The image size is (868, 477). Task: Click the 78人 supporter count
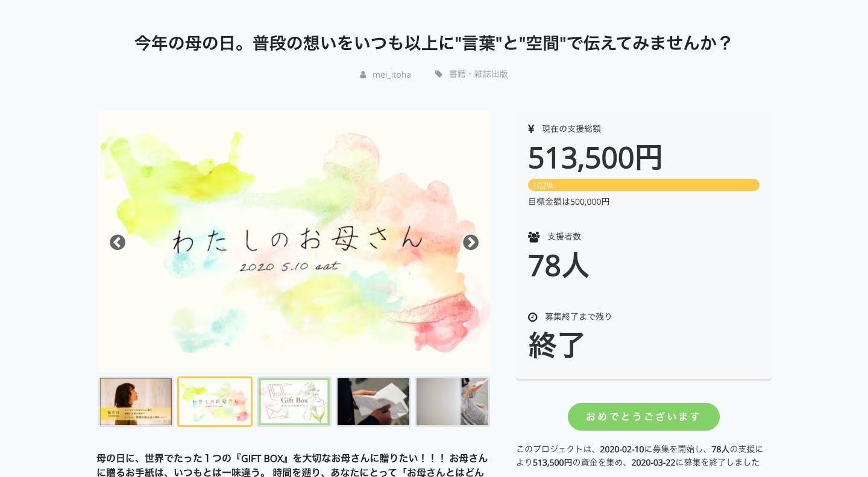[x=558, y=266]
